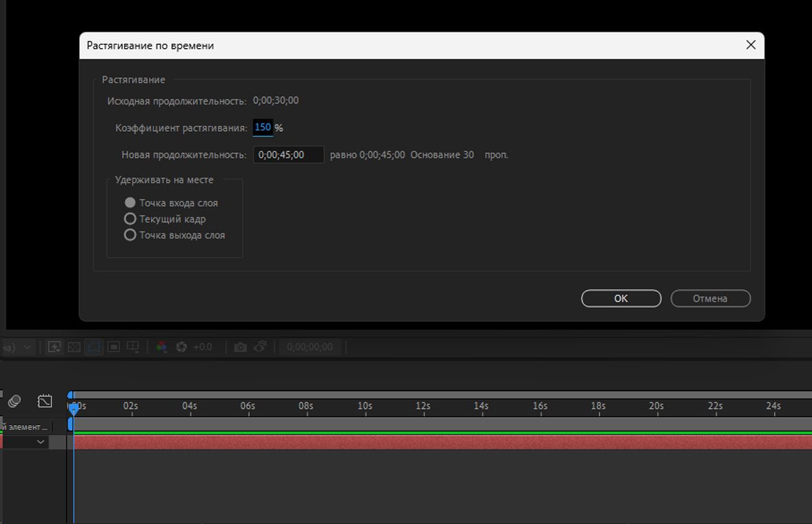Viewport: 812px width, 524px height.
Task: Toggle transparency grid icon in viewer toolbar
Action: click(74, 347)
